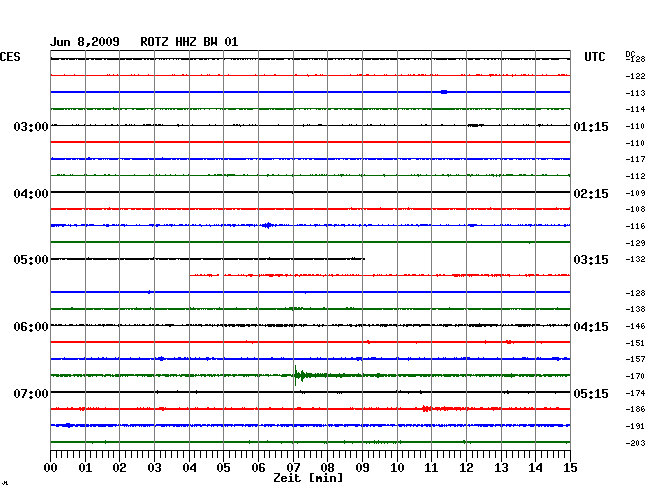The image size is (650, 494).
Task: Select the 07:00 local time label
Action: 31,393
